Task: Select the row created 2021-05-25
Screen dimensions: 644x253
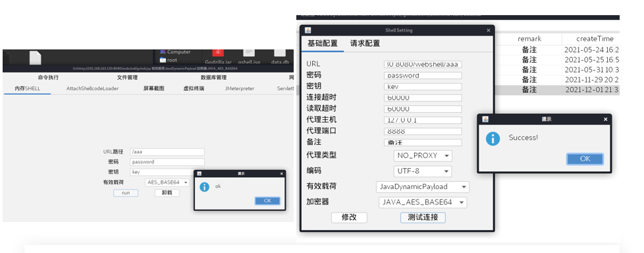Action: pos(557,60)
